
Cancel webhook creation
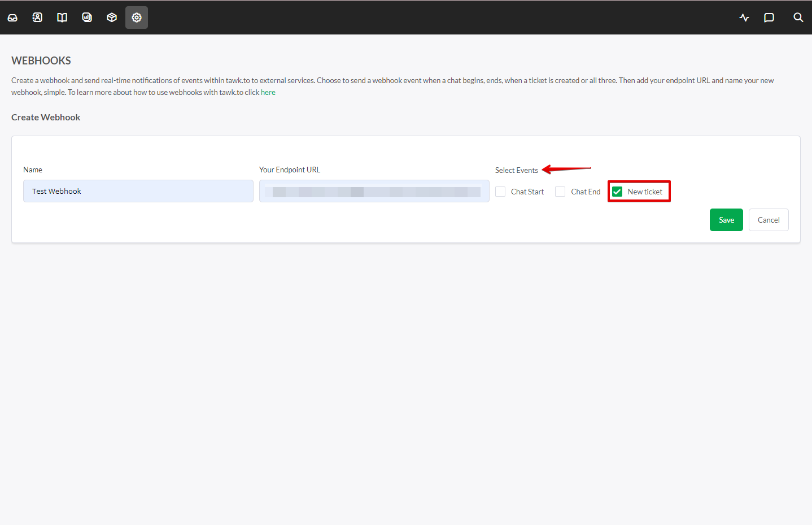pos(769,220)
